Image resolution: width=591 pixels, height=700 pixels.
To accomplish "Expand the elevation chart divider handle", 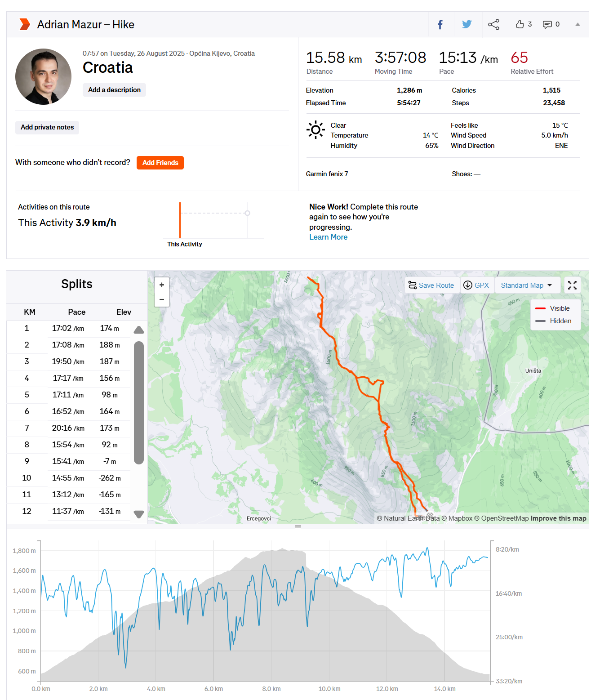I will point(298,526).
